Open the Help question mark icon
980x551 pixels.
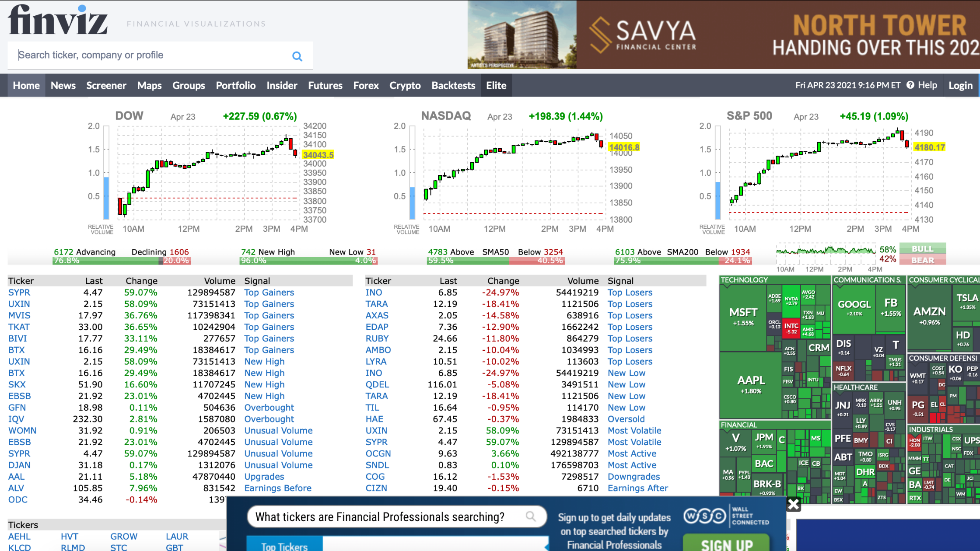910,85
